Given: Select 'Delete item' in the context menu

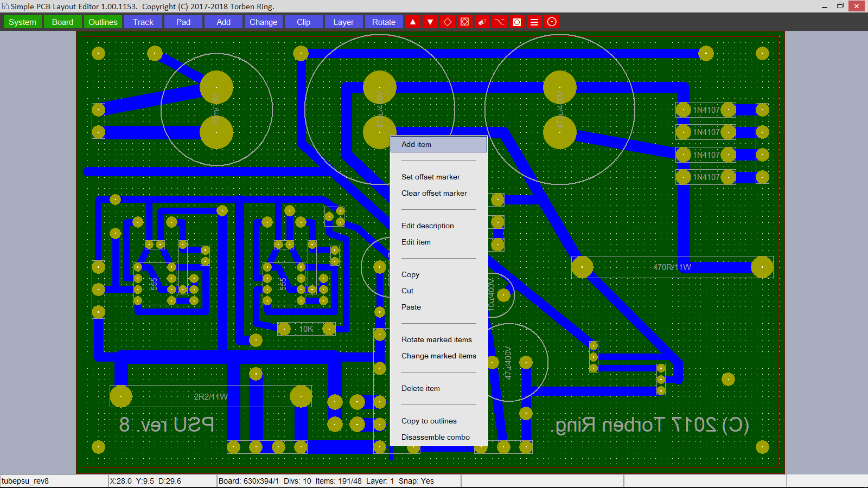Looking at the screenshot, I should pos(420,388).
